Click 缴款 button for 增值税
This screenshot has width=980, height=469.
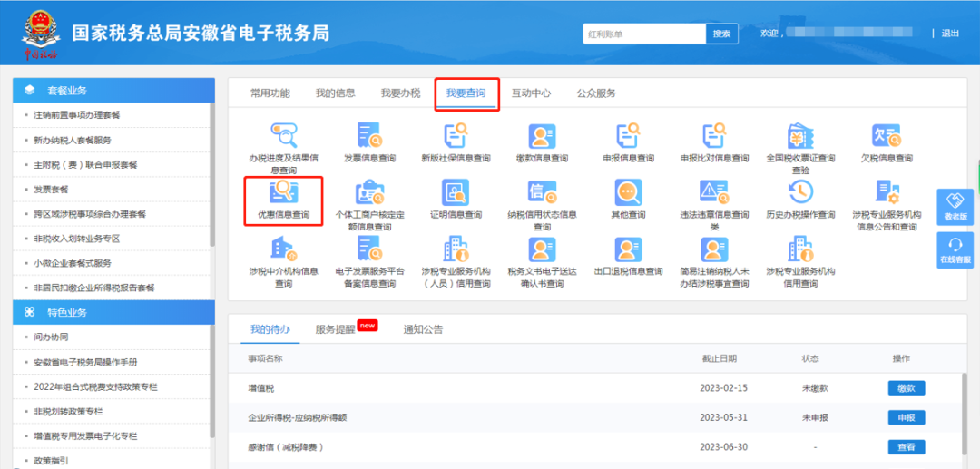[906, 388]
